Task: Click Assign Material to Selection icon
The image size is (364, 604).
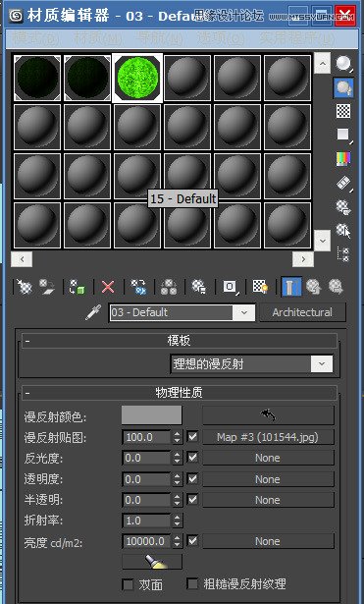Action: [77, 287]
